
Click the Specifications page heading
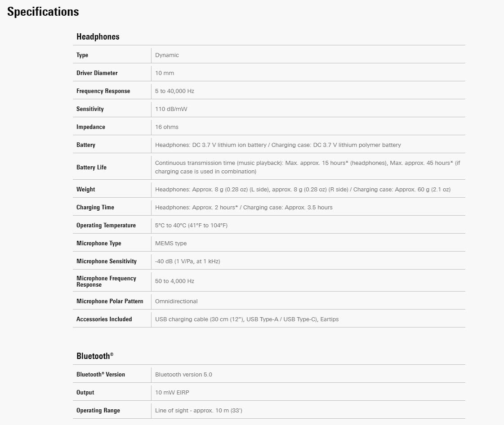43,12
